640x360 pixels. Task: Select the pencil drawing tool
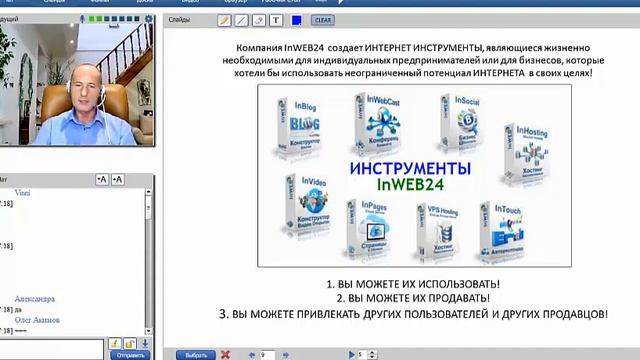(224, 20)
